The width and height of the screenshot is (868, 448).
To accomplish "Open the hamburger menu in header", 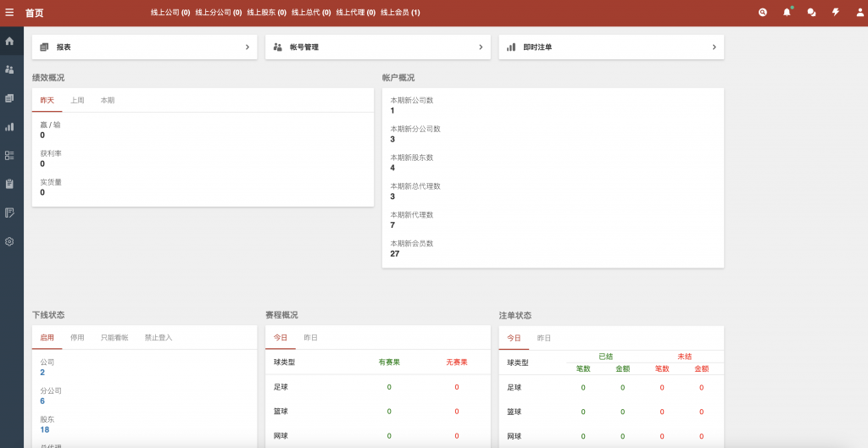I will click(x=9, y=13).
